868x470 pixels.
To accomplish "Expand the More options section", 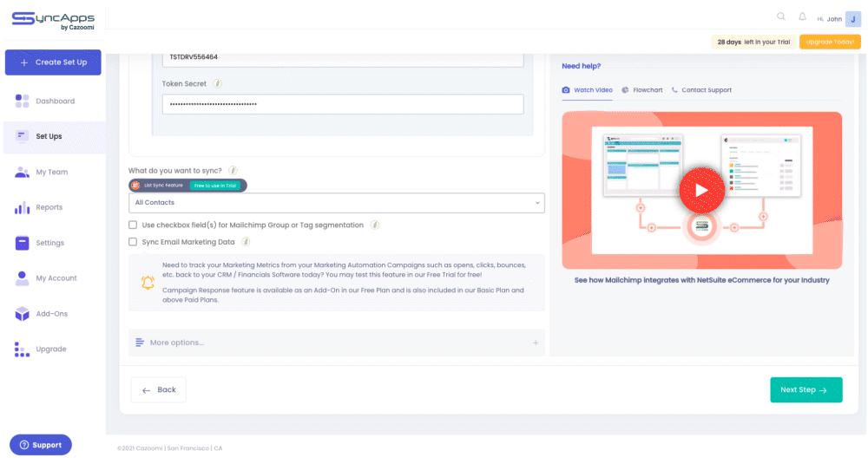I will (x=337, y=343).
